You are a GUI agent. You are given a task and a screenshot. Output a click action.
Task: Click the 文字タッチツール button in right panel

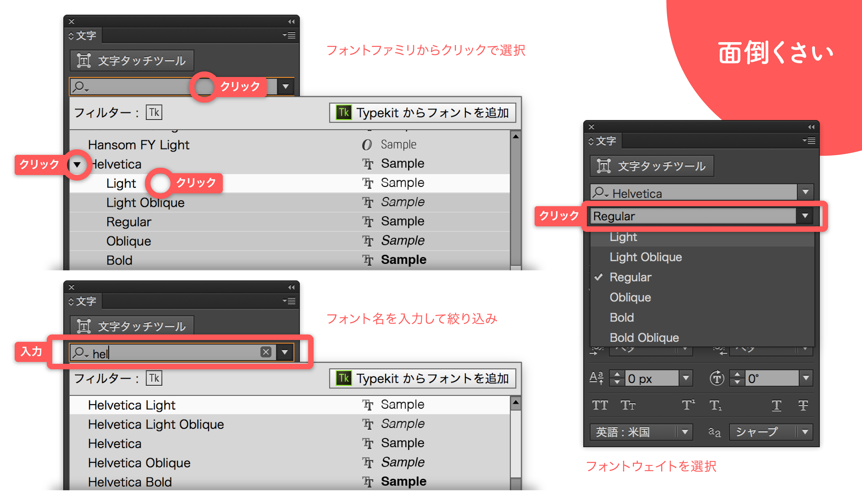tap(652, 166)
